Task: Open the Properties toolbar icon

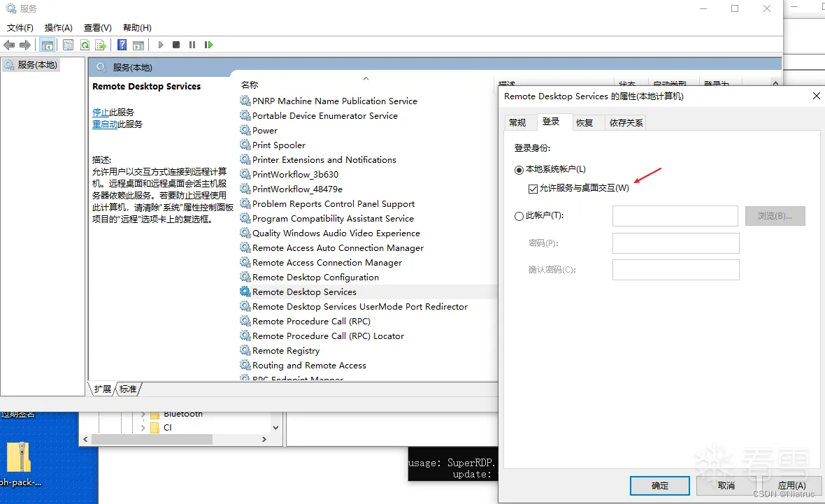Action: 68,45
